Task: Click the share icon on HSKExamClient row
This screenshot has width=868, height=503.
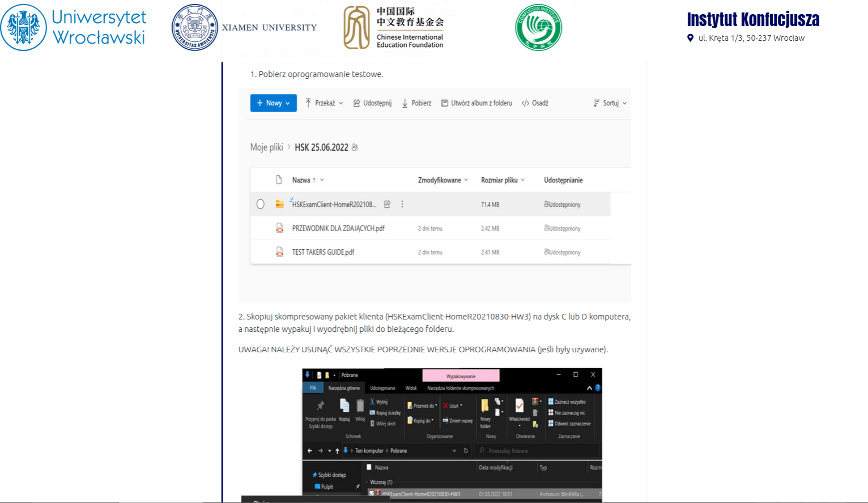Action: tap(387, 204)
